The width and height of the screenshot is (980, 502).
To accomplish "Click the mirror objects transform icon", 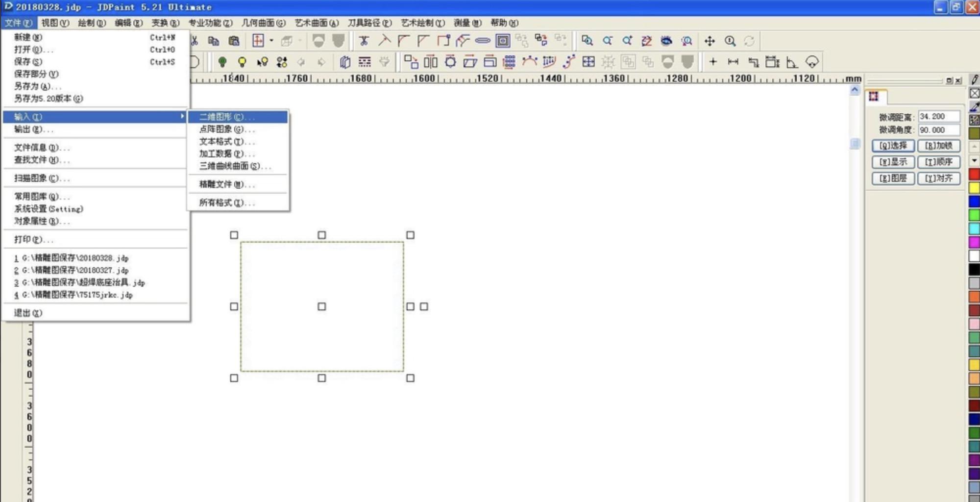I will (x=430, y=62).
